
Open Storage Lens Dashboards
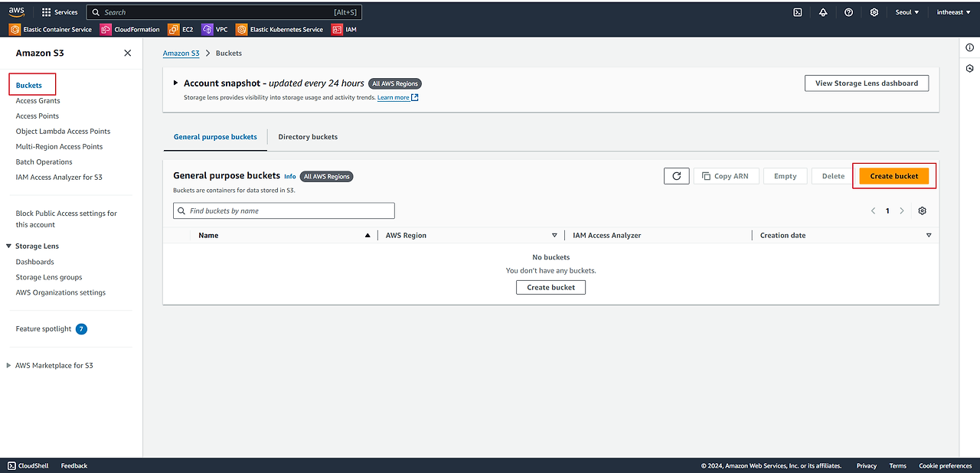35,262
